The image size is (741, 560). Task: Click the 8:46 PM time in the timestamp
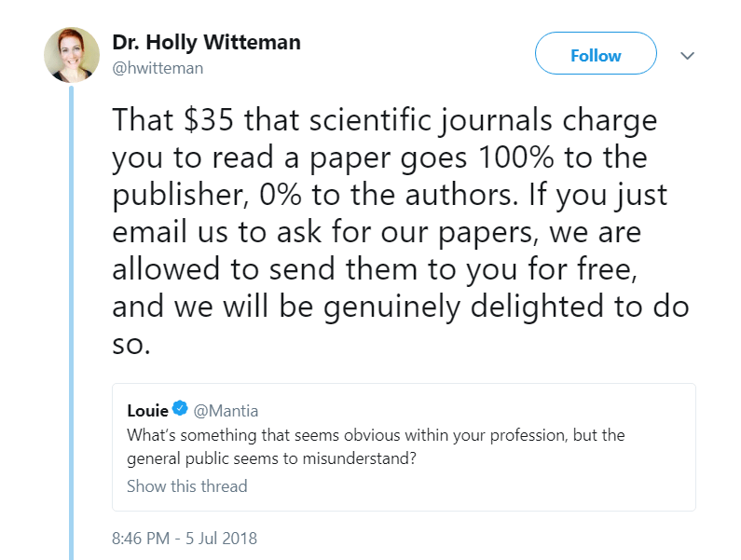[142, 539]
